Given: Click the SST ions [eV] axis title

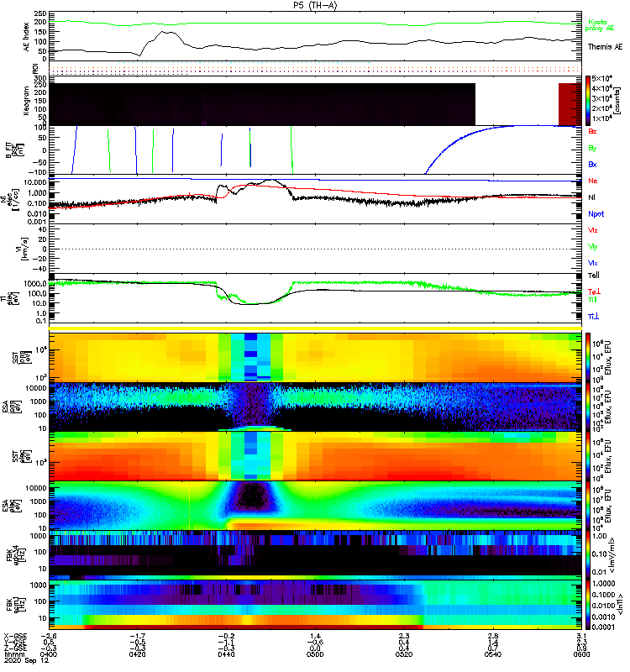Looking at the screenshot, I should click(x=22, y=356).
